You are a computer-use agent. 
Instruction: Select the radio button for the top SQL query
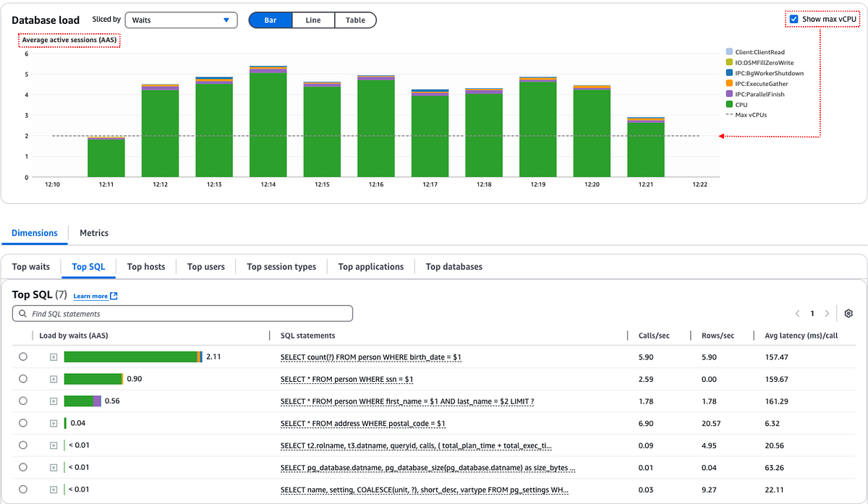22,356
